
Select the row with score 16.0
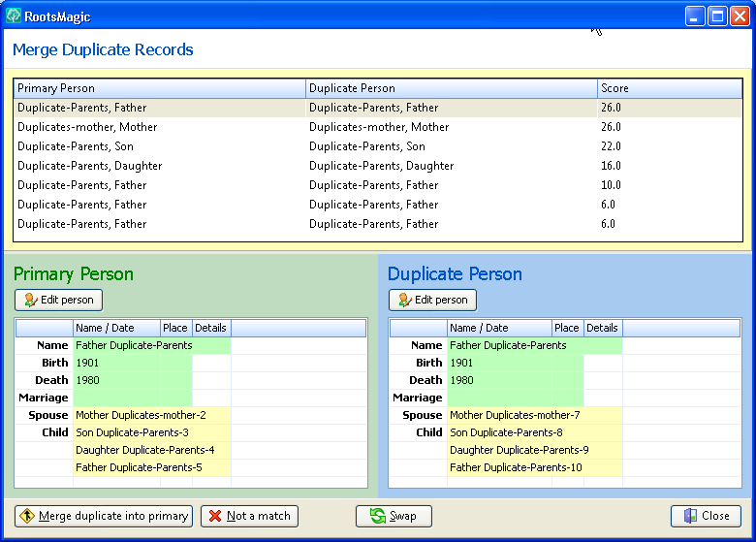pyautogui.click(x=378, y=166)
